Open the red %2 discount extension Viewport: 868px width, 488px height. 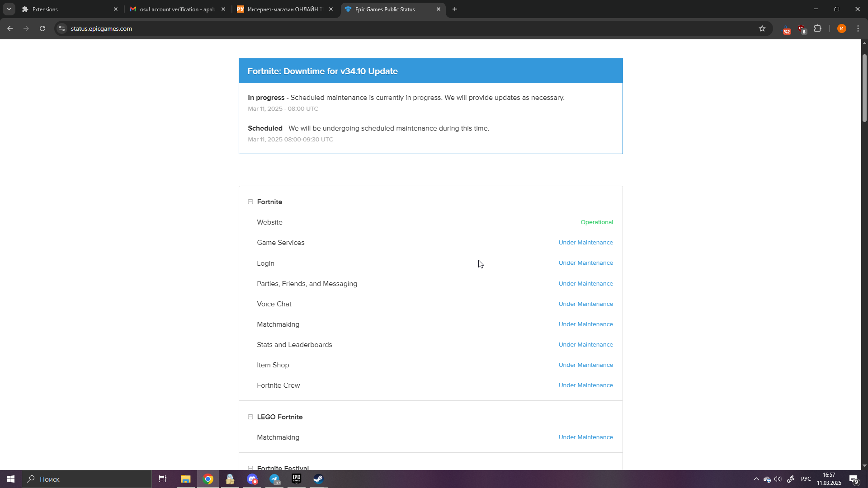(787, 29)
